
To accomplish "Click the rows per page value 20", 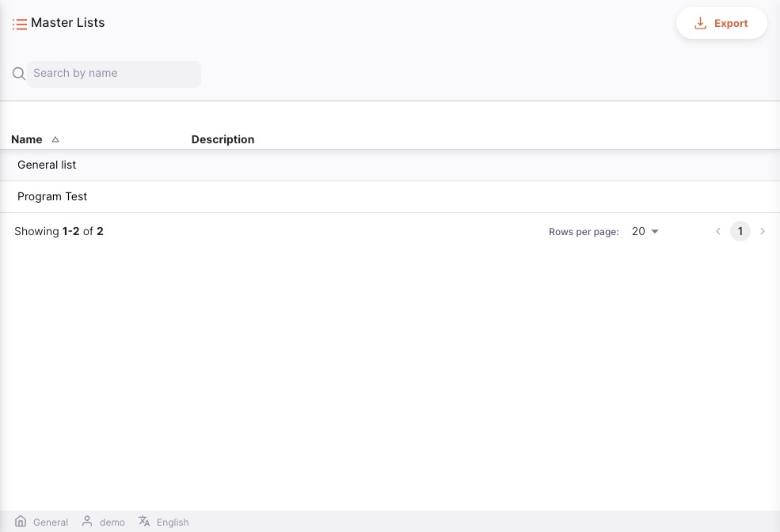I will coord(638,232).
